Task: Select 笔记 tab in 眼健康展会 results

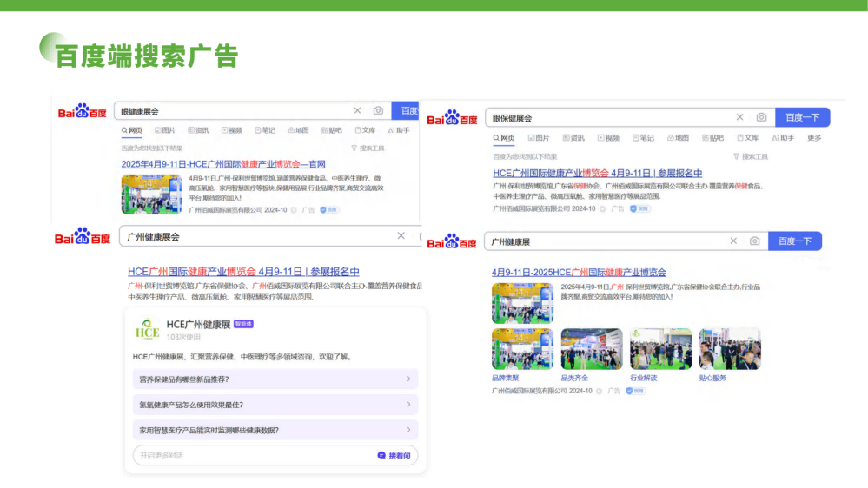Action: [x=265, y=130]
